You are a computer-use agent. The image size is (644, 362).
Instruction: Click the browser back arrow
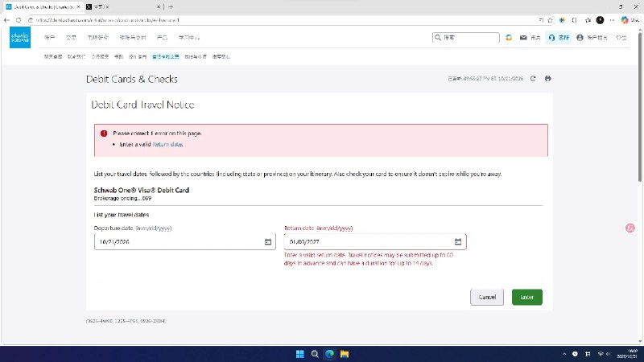(x=6, y=19)
